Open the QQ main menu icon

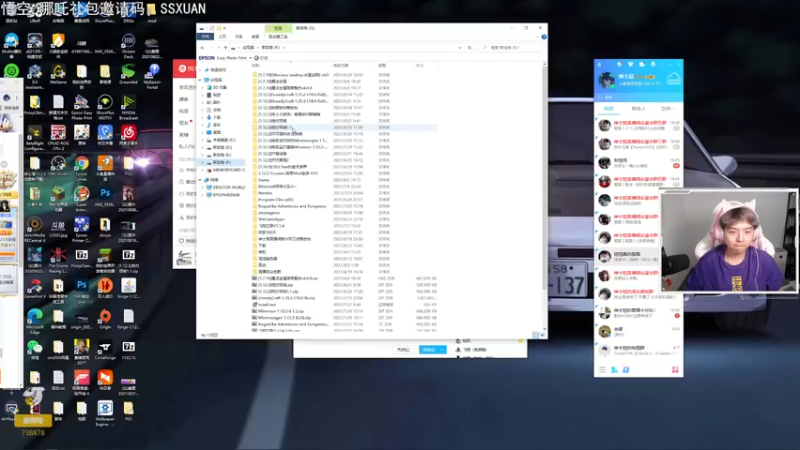point(602,369)
